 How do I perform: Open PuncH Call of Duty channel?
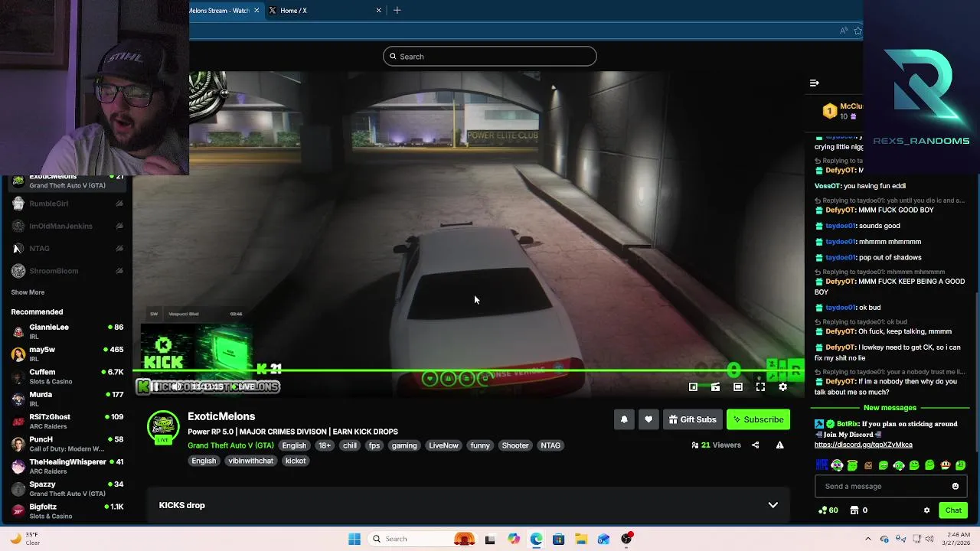click(67, 444)
